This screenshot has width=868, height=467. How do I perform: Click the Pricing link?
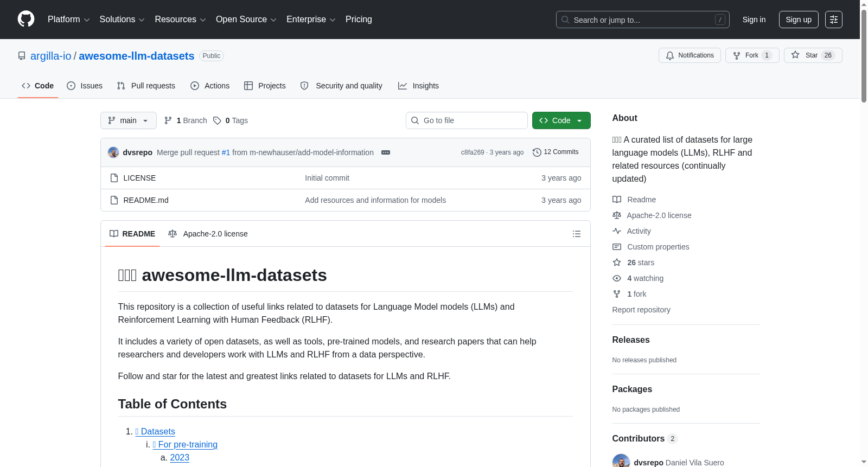click(x=359, y=20)
